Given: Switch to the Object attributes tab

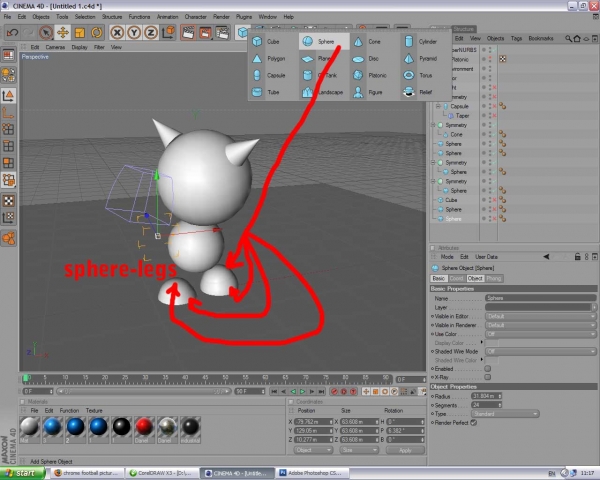Looking at the screenshot, I should [x=475, y=278].
